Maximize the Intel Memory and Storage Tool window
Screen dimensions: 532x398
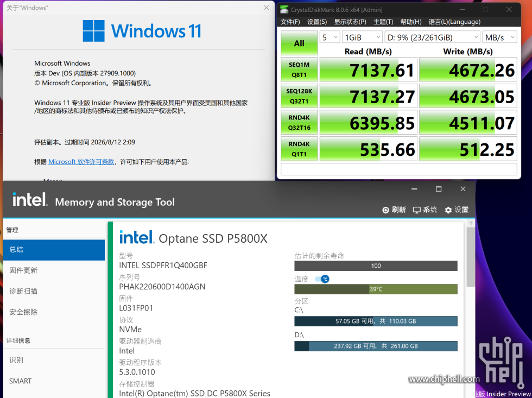[439, 189]
